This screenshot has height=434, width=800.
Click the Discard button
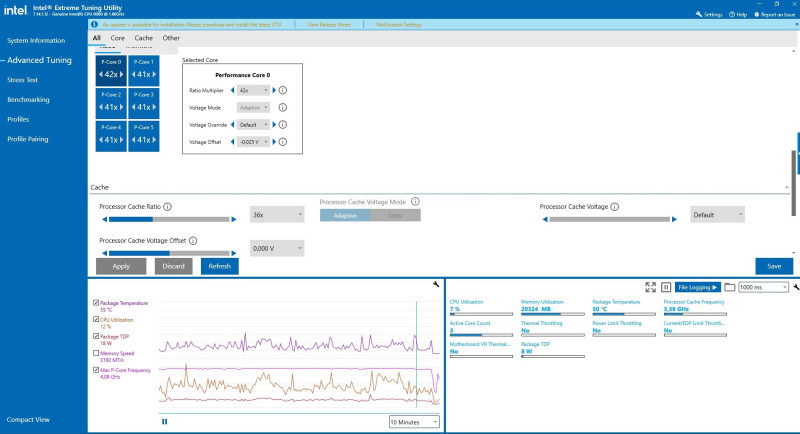[173, 266]
